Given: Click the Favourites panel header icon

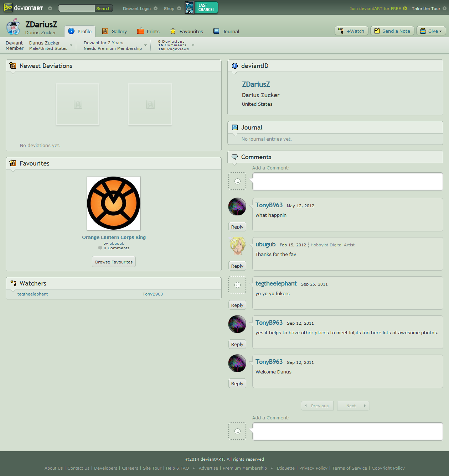Looking at the screenshot, I should pyautogui.click(x=13, y=163).
